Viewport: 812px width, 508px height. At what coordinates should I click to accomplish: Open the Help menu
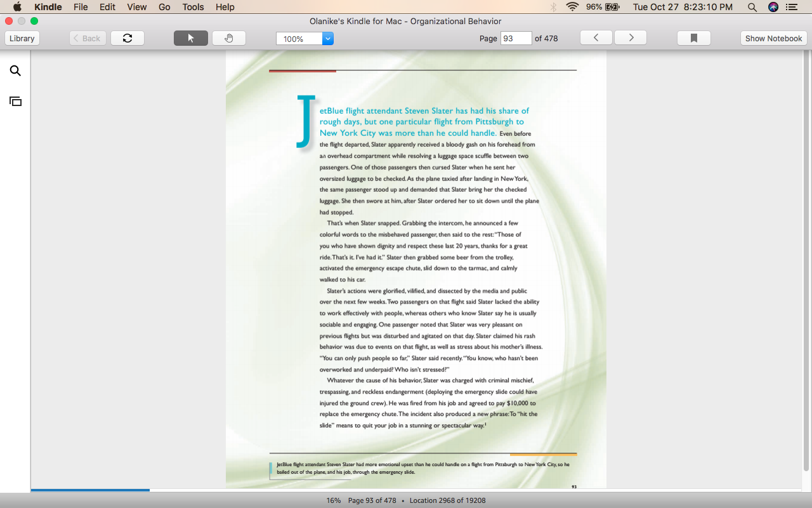point(225,7)
